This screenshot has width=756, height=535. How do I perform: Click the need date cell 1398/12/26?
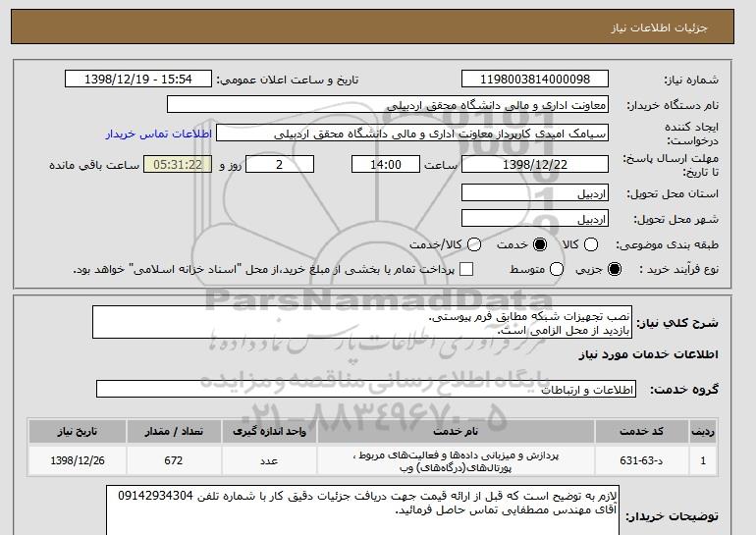pyautogui.click(x=78, y=460)
